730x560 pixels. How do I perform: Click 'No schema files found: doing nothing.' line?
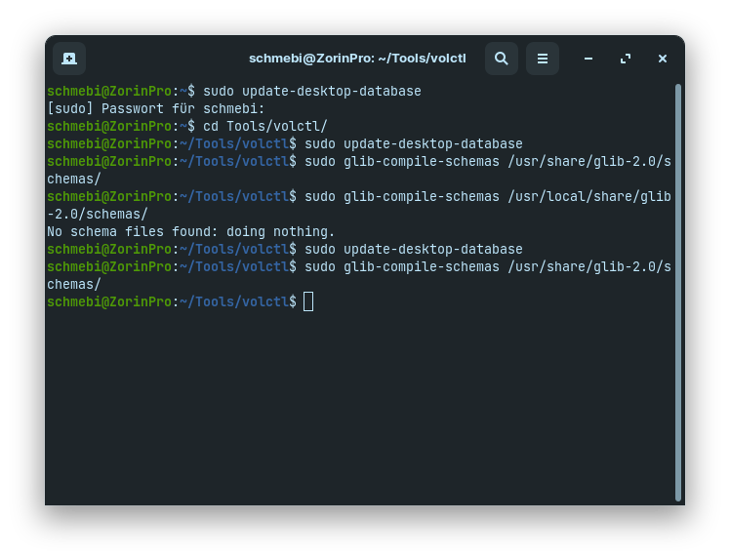(191, 232)
